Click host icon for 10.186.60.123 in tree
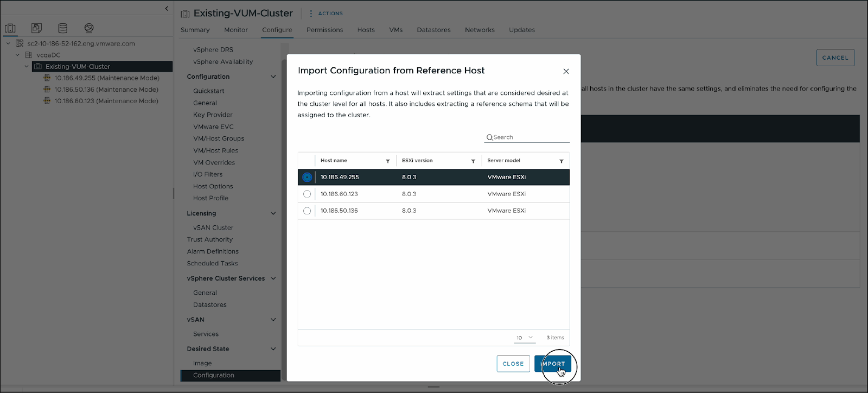The height and width of the screenshot is (393, 868). click(x=47, y=101)
